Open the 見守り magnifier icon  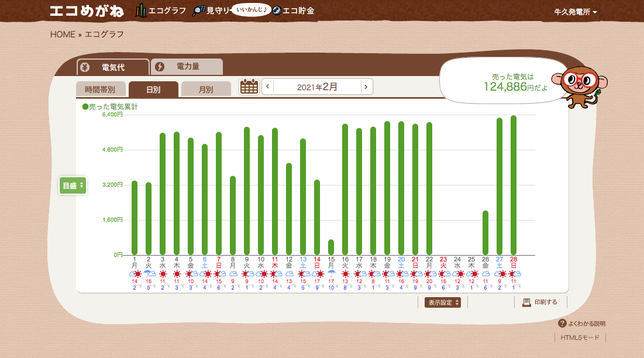click(x=199, y=11)
